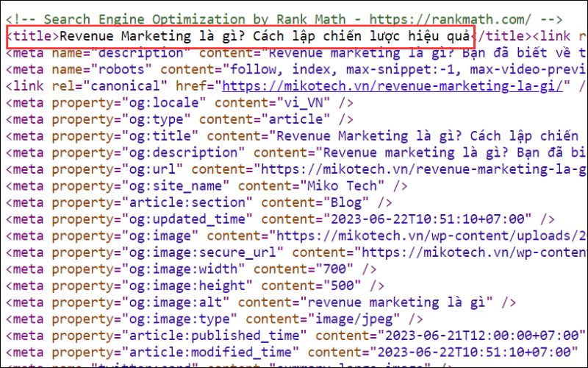This screenshot has height=368, width=588.
Task: Click the og:image:secure_url meta line
Action: click(x=296, y=252)
